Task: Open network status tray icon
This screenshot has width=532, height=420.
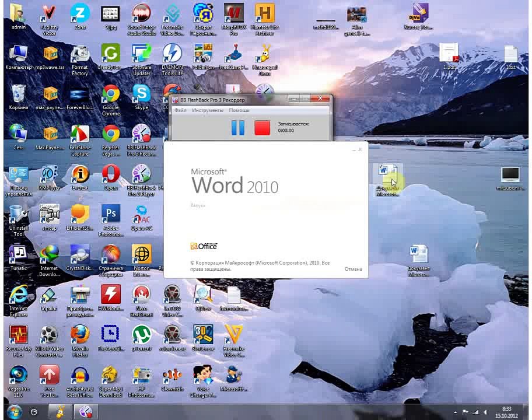Action: (x=475, y=412)
